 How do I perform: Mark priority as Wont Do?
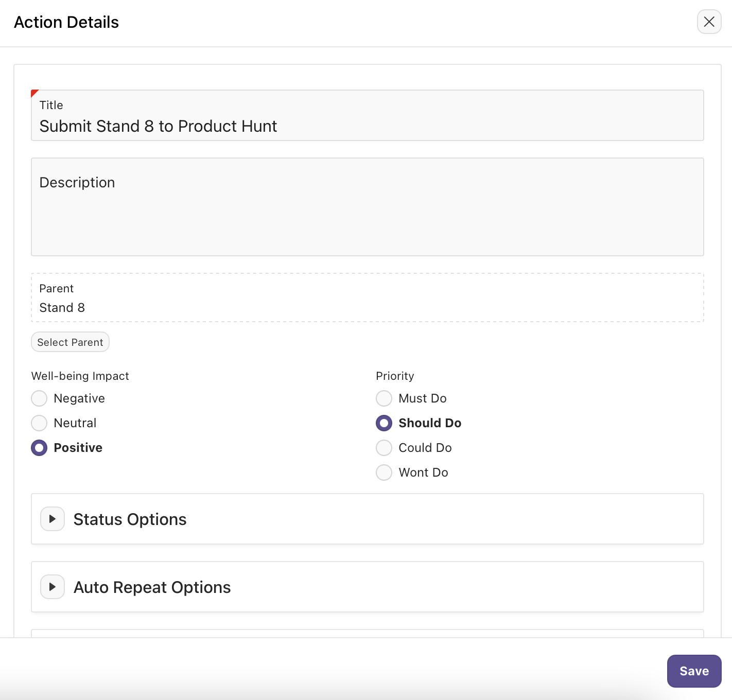coord(384,472)
